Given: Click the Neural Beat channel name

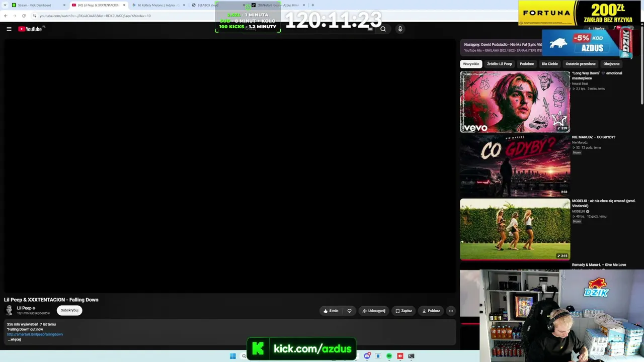Looking at the screenshot, I should point(580,83).
